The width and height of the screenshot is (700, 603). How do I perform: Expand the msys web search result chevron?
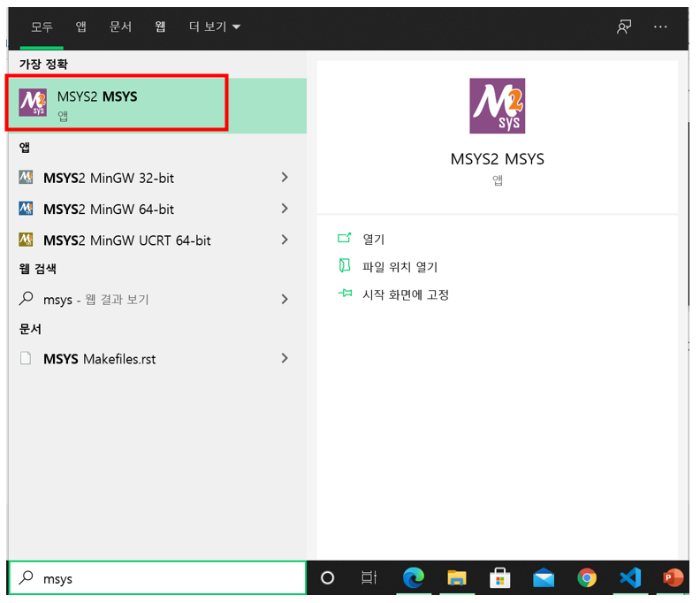coord(285,299)
